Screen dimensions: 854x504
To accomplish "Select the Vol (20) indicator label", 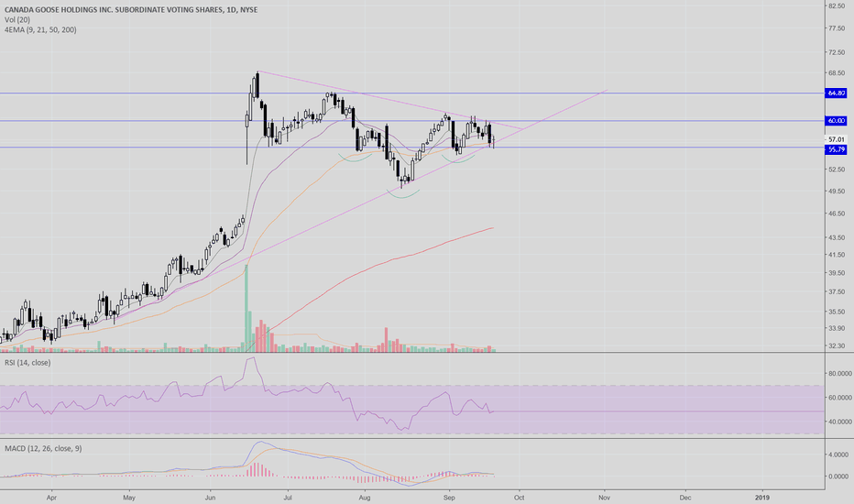I will [17, 19].
